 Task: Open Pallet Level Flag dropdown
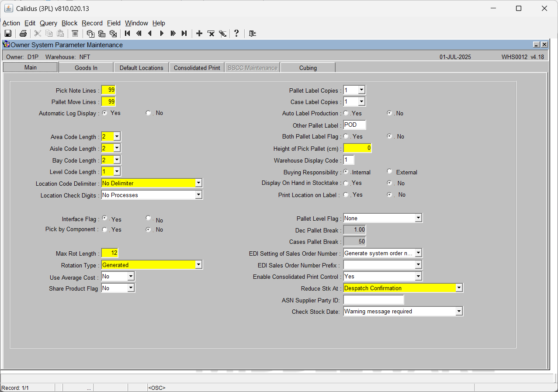coord(418,218)
